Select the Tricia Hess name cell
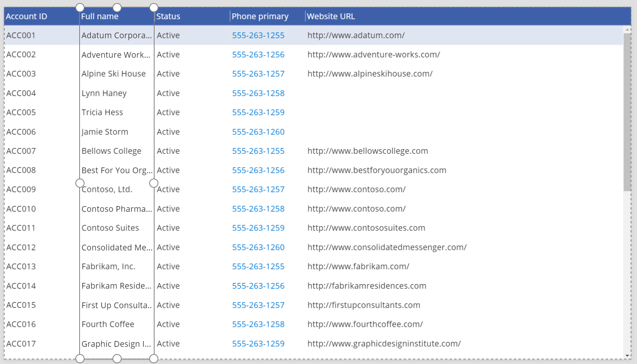Image resolution: width=637 pixels, height=364 pixels. pyautogui.click(x=102, y=112)
